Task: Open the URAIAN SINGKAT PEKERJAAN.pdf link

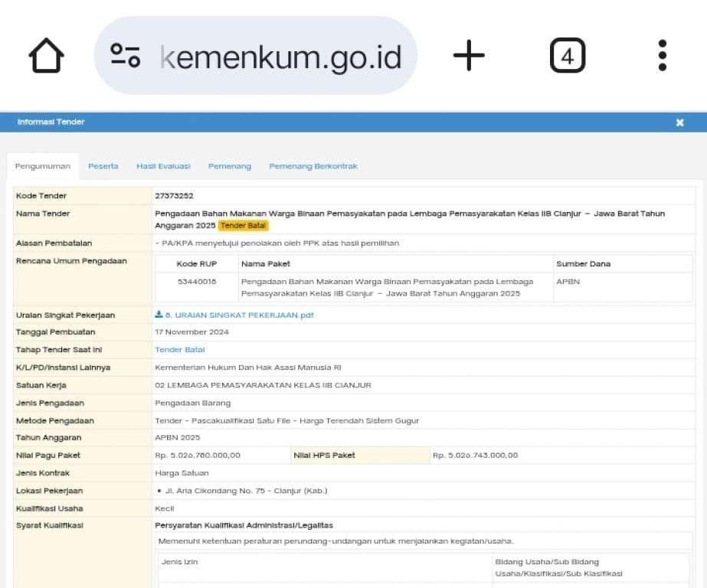Action: tap(240, 315)
